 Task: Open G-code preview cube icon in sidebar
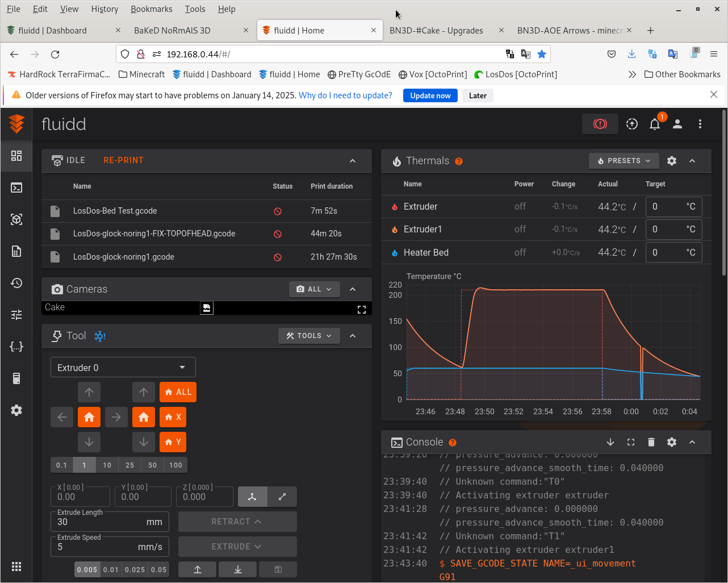pyautogui.click(x=16, y=219)
